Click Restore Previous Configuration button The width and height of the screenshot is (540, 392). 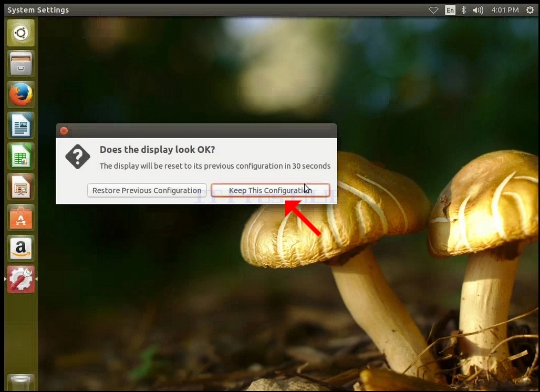click(147, 191)
